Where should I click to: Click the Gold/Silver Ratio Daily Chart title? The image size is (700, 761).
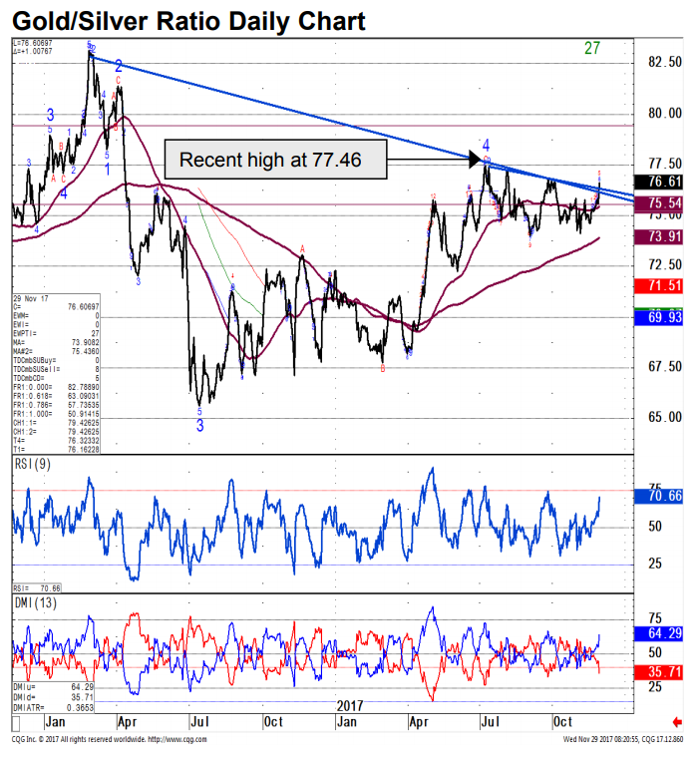click(x=188, y=21)
